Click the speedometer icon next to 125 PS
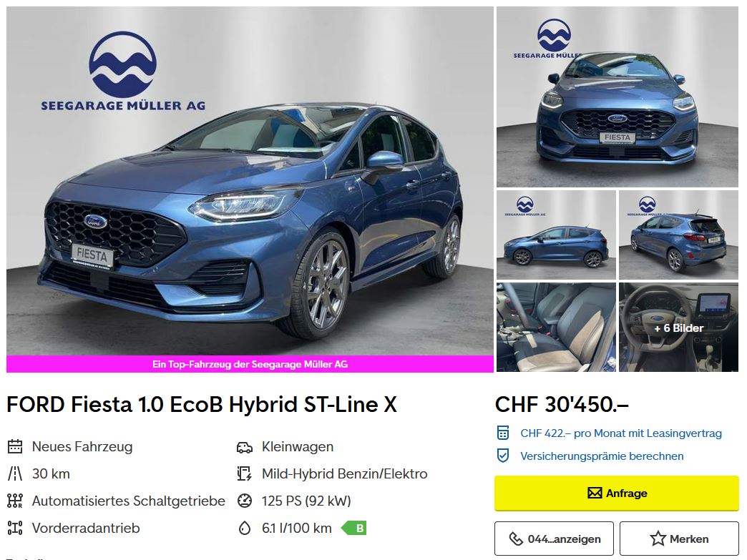Viewport: 747px width, 560px height. coord(245,501)
